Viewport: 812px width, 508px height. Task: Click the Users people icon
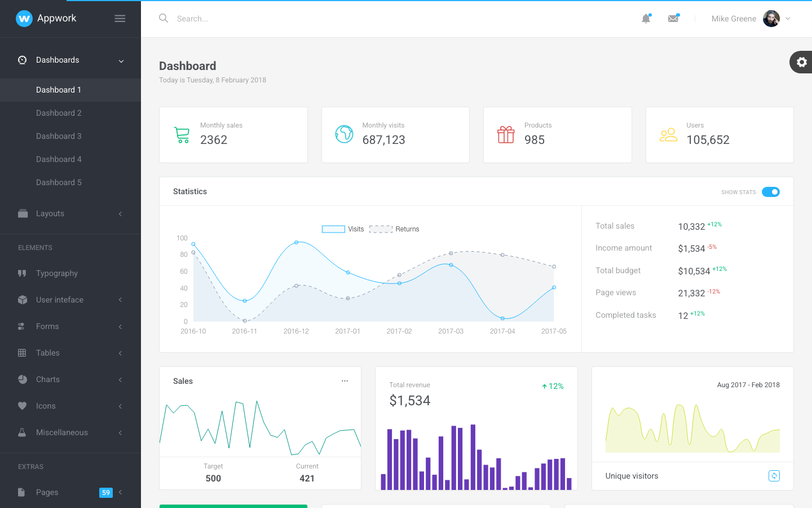pos(668,135)
